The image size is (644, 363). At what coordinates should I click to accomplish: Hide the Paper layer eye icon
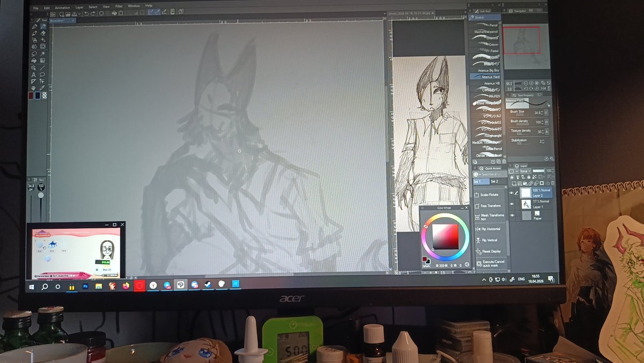pyautogui.click(x=512, y=215)
